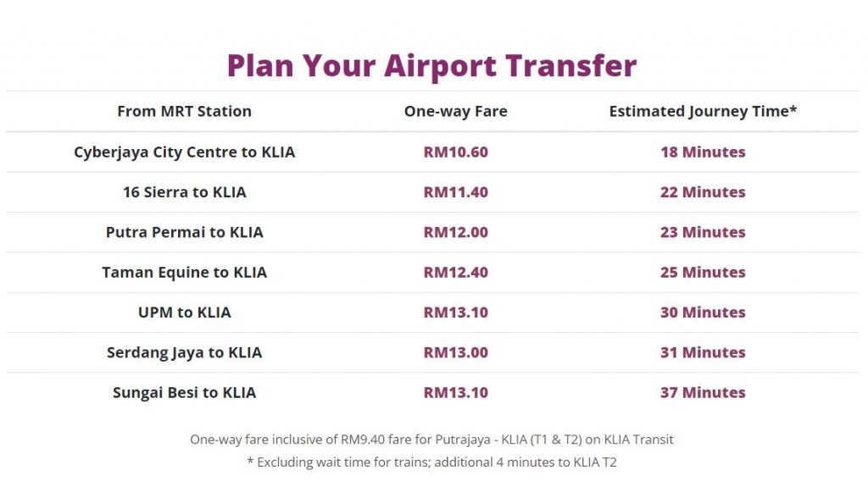Select the "Taman Equine to KLIA" route
This screenshot has width=868, height=481.
click(184, 273)
